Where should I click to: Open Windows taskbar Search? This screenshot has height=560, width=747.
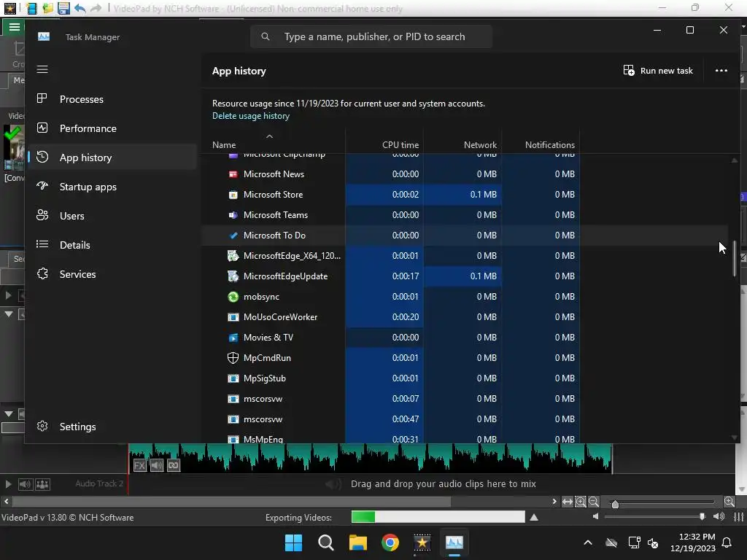(326, 542)
